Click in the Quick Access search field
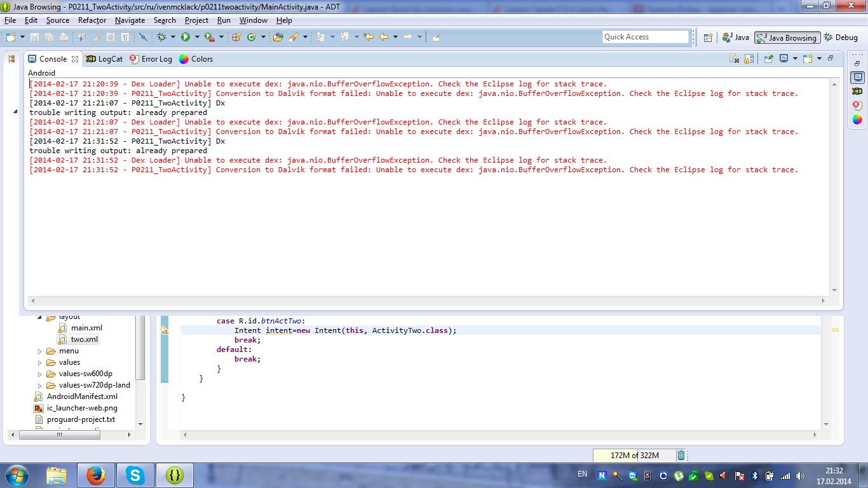This screenshot has width=868, height=488. 646,37
